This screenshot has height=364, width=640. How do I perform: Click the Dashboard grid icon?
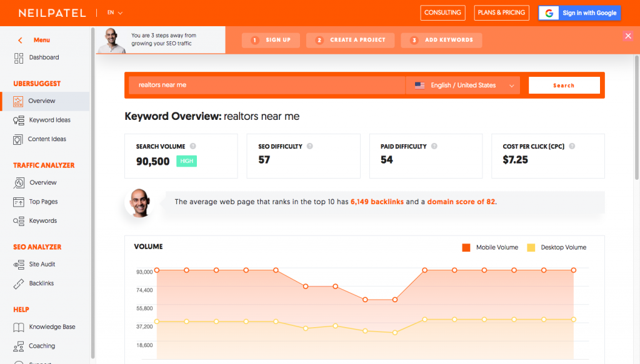[18, 58]
